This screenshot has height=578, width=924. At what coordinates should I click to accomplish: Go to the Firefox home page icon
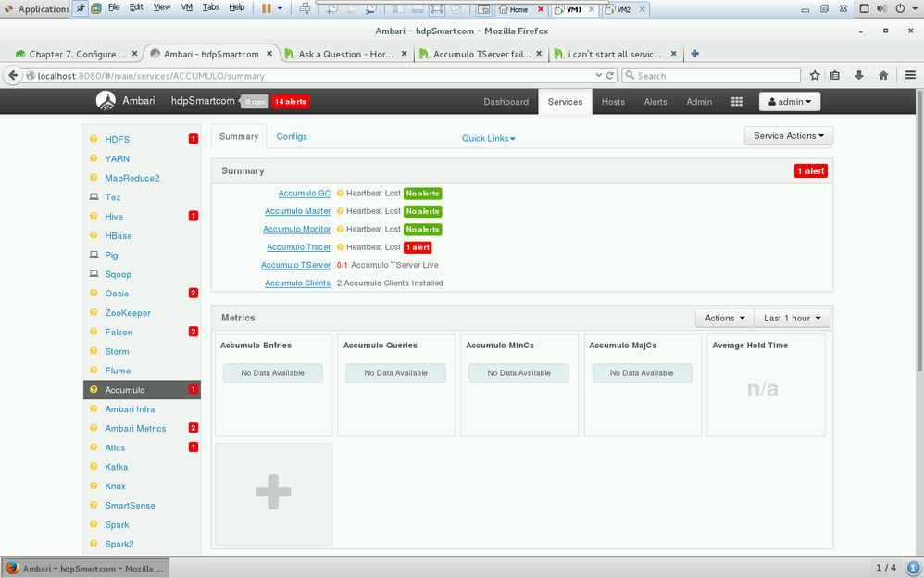click(882, 76)
